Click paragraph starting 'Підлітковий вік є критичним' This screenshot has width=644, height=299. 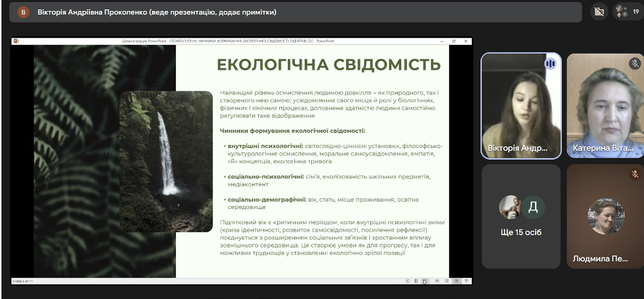[332, 237]
